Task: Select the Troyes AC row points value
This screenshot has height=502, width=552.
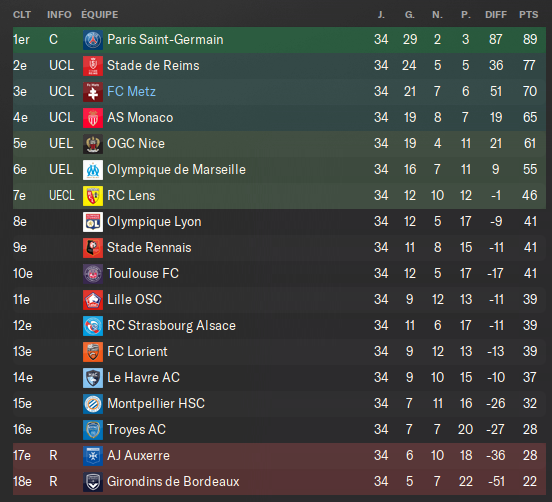Action: tap(530, 429)
